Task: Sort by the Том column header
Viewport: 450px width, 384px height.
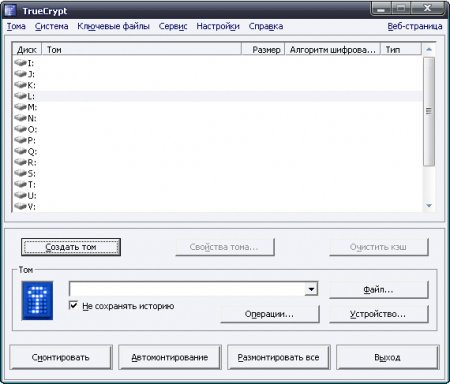Action: point(141,50)
